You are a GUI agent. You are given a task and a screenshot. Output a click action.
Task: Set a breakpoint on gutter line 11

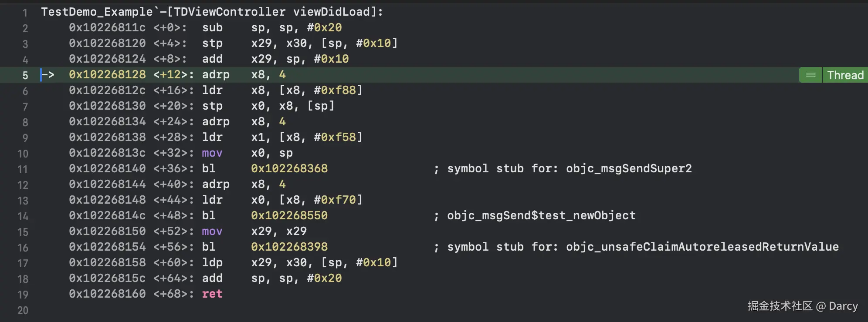(x=23, y=170)
